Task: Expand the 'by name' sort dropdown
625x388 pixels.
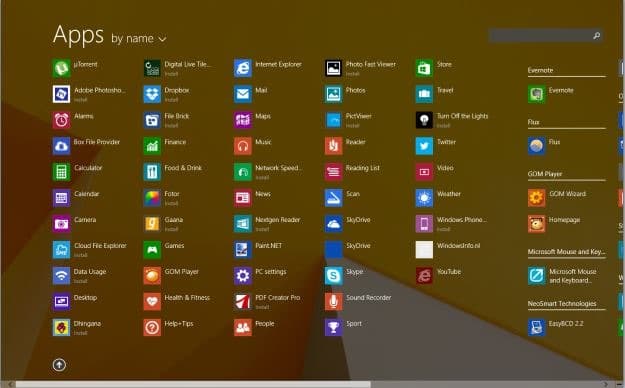Action: (x=139, y=39)
